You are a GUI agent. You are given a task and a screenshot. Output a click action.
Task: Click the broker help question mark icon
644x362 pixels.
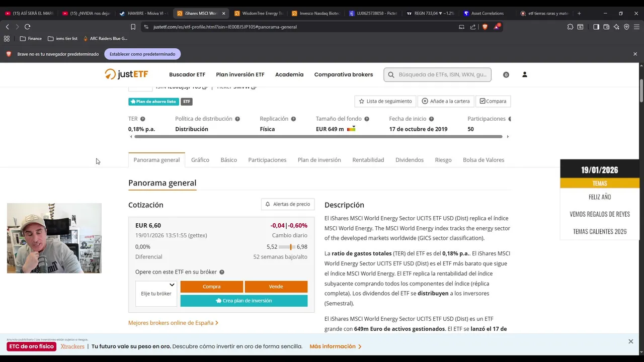pyautogui.click(x=222, y=272)
